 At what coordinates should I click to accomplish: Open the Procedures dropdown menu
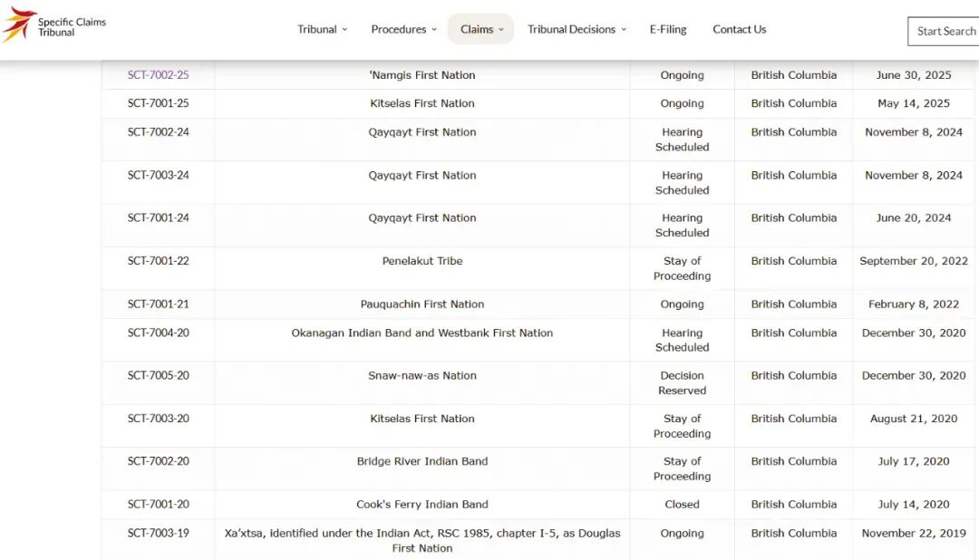[403, 29]
